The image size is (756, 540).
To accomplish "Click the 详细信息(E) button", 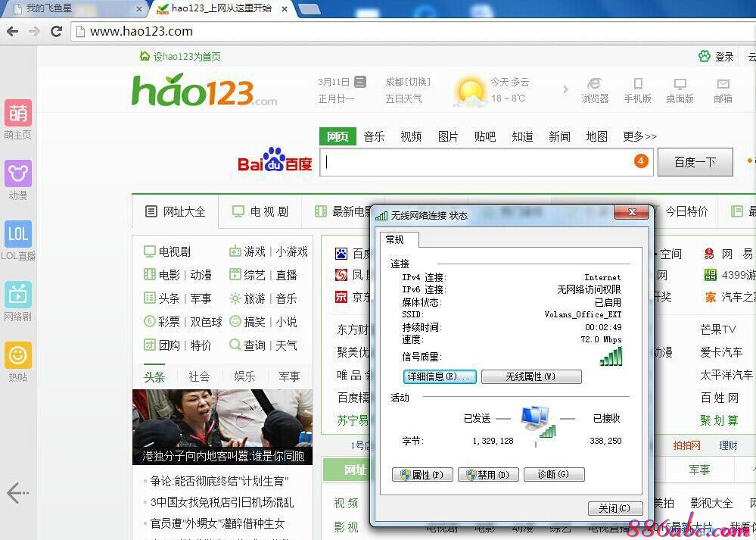I will point(440,376).
